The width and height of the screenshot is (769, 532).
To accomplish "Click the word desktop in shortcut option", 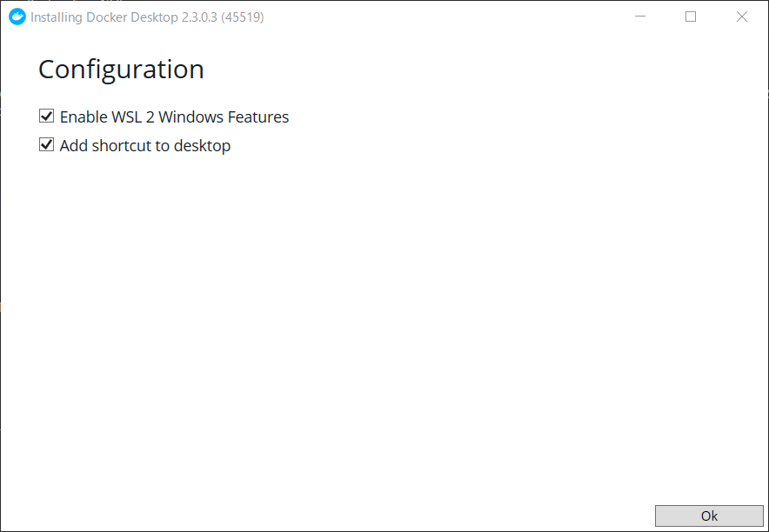I will (x=202, y=146).
